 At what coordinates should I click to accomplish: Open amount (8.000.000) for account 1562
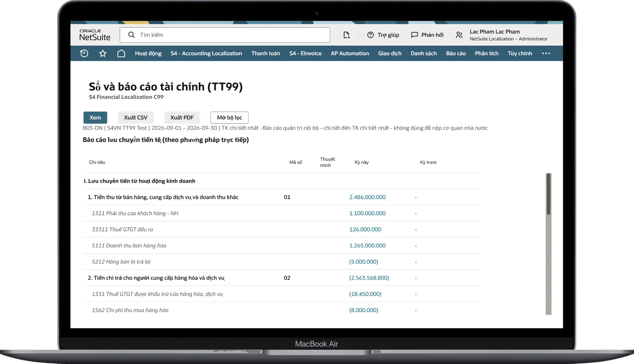[x=363, y=310]
